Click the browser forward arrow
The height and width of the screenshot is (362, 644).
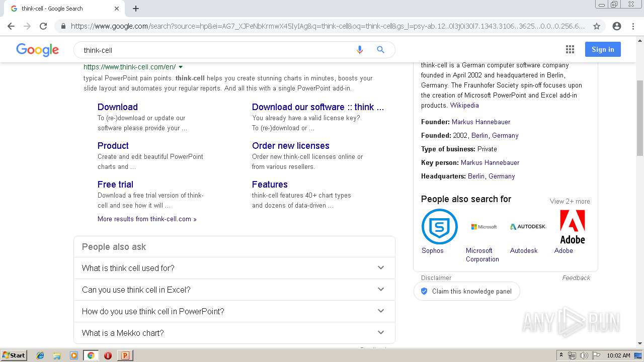(27, 26)
